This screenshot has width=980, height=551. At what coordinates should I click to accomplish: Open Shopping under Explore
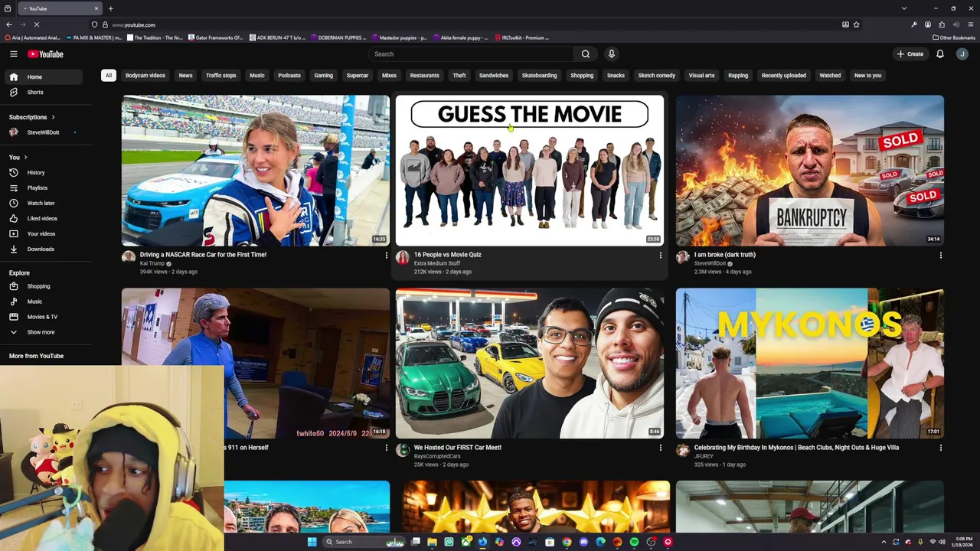click(x=43, y=286)
